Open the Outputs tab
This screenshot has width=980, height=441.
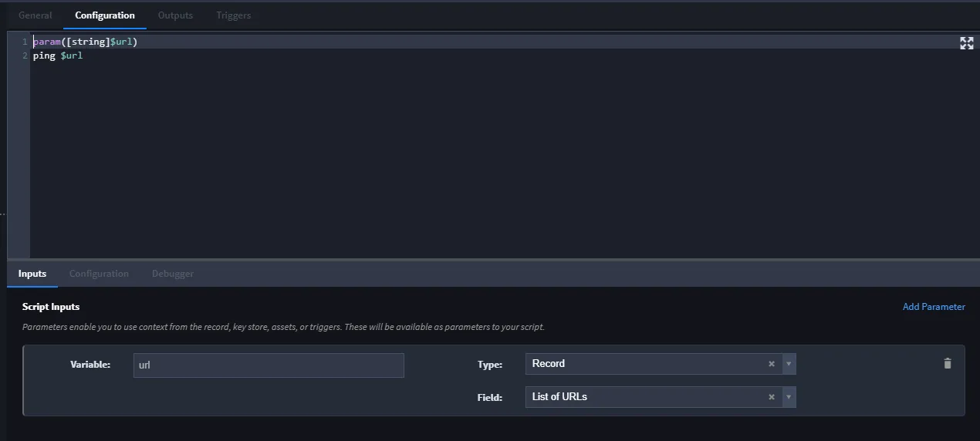(175, 15)
